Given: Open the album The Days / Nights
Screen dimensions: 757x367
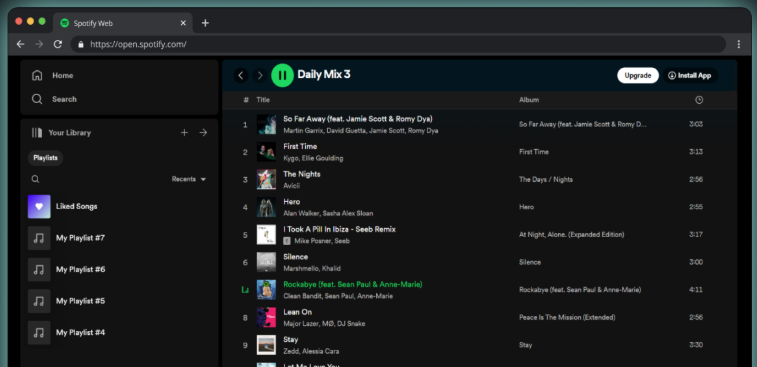Looking at the screenshot, I should click(546, 180).
